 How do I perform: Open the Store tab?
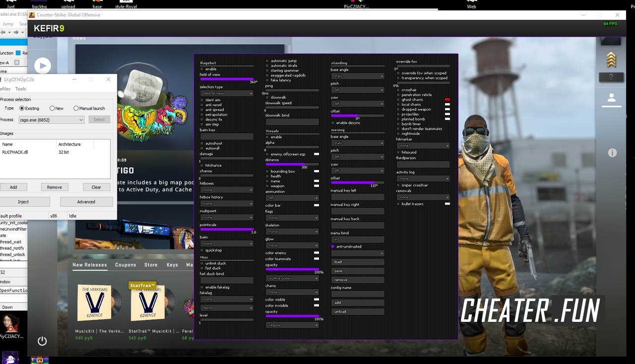(x=151, y=265)
